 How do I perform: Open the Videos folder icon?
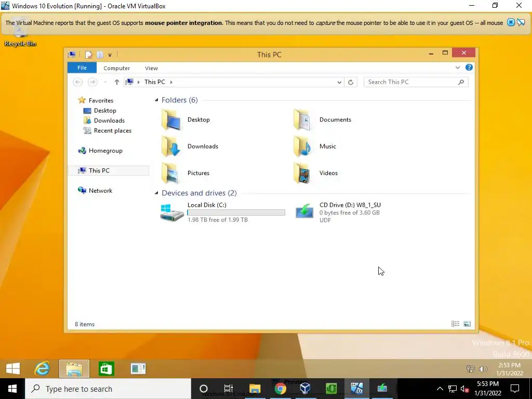pos(302,173)
